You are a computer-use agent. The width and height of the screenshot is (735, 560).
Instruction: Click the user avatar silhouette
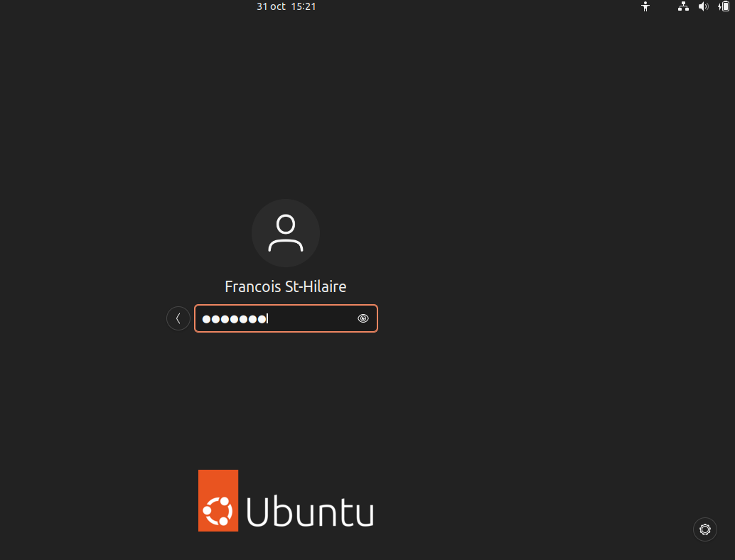click(286, 233)
